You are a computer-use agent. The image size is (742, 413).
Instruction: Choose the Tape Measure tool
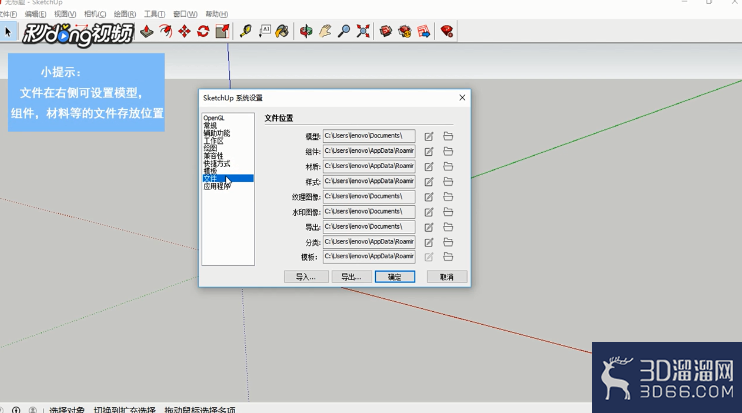(246, 32)
